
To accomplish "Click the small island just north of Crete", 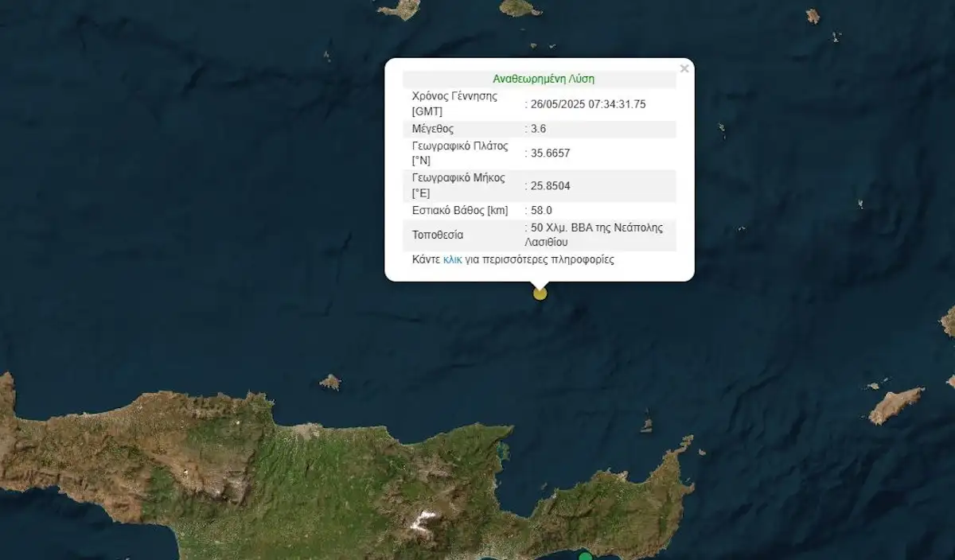I will [x=330, y=382].
